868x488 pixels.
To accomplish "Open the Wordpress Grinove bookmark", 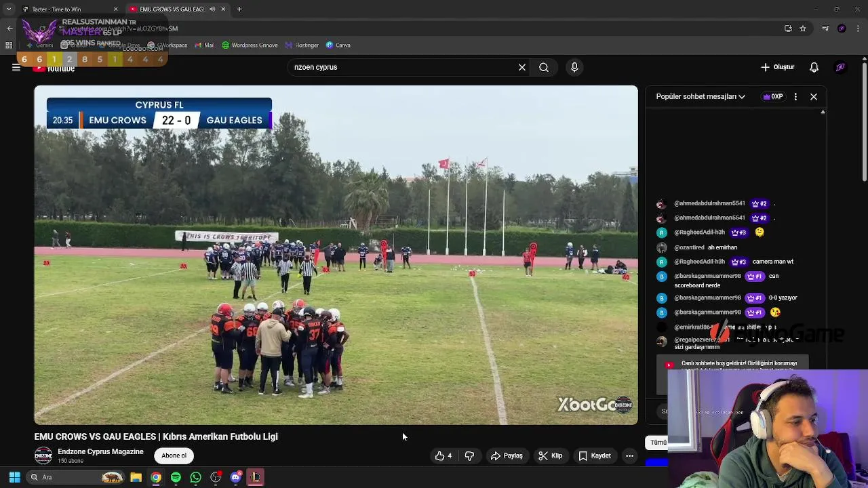I will (x=250, y=45).
